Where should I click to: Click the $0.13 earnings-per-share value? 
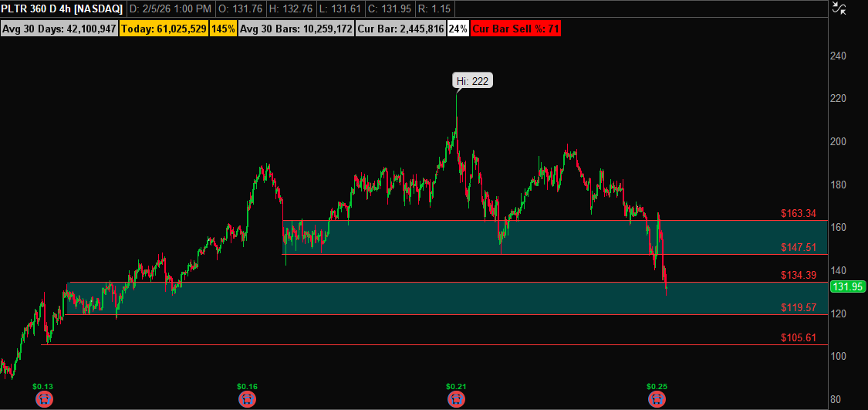[x=42, y=386]
